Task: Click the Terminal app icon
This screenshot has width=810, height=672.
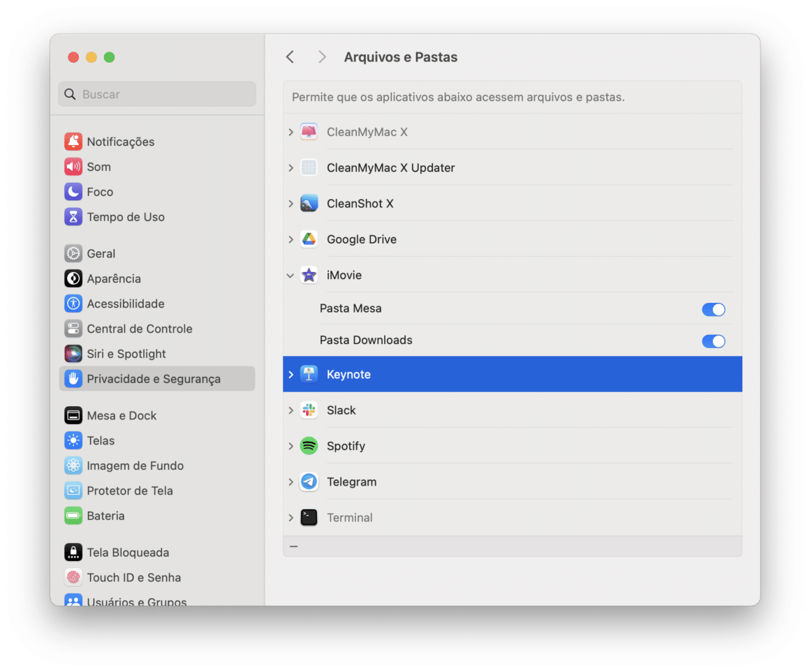Action: (x=309, y=517)
